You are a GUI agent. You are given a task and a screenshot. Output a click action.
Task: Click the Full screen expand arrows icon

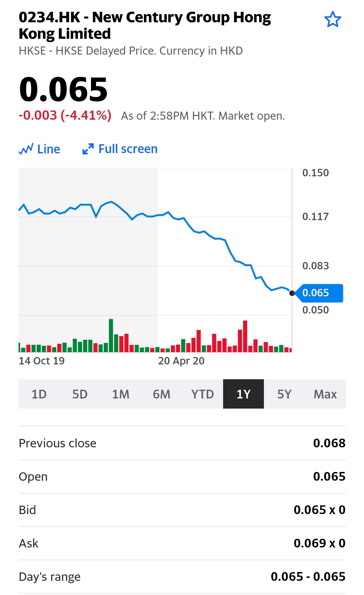click(x=88, y=149)
